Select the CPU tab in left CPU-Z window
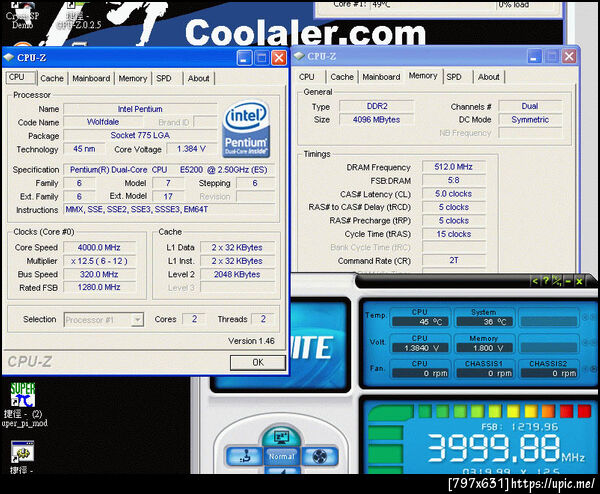600x494 pixels. (x=21, y=77)
